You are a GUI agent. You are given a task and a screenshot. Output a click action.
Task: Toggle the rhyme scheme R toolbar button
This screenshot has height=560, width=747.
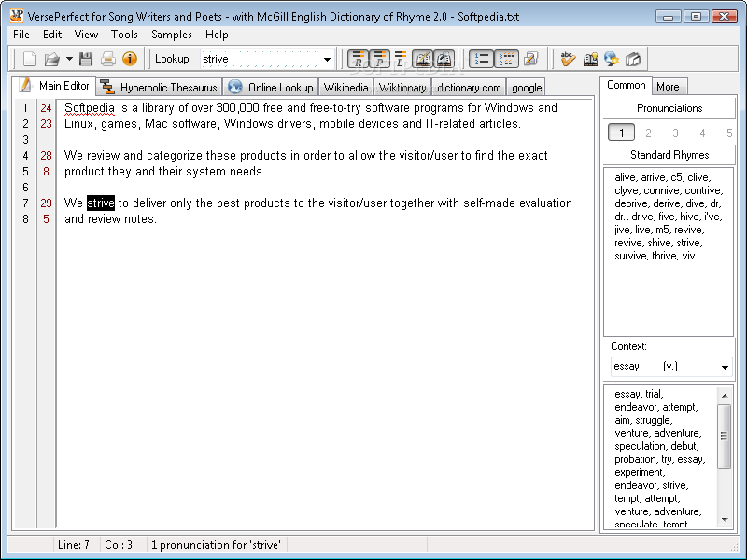(358, 59)
